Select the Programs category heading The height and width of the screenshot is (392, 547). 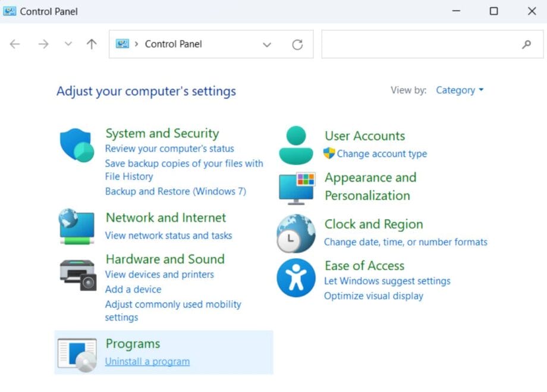click(x=133, y=344)
